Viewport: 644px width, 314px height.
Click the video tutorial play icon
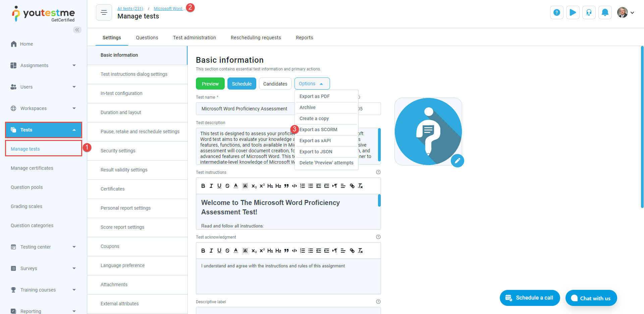coord(573,12)
